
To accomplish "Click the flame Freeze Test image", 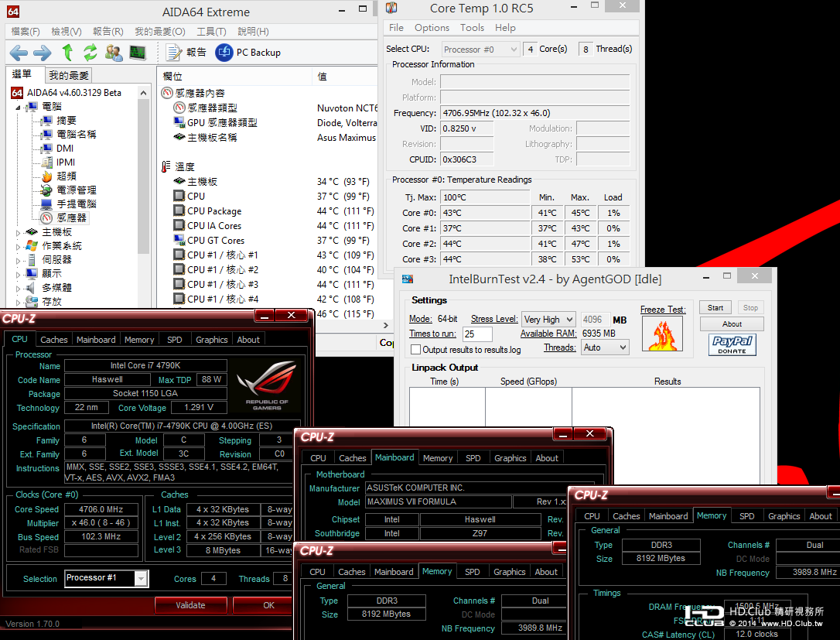I will click(x=663, y=334).
